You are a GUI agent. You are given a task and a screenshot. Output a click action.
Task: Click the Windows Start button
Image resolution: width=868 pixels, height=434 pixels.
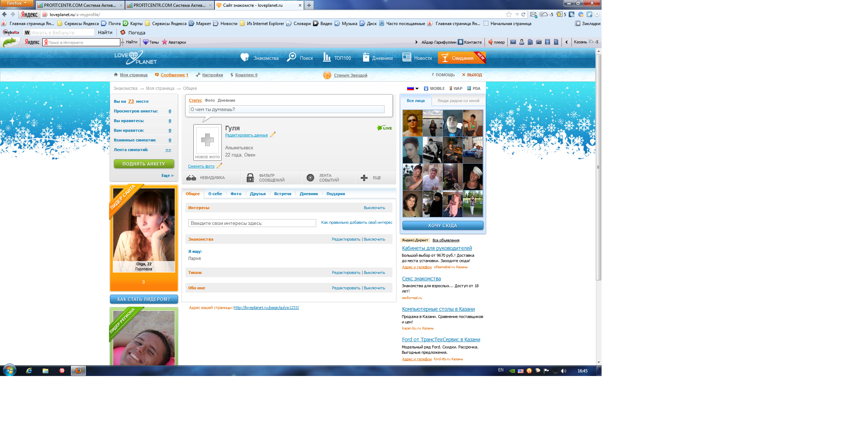10,370
